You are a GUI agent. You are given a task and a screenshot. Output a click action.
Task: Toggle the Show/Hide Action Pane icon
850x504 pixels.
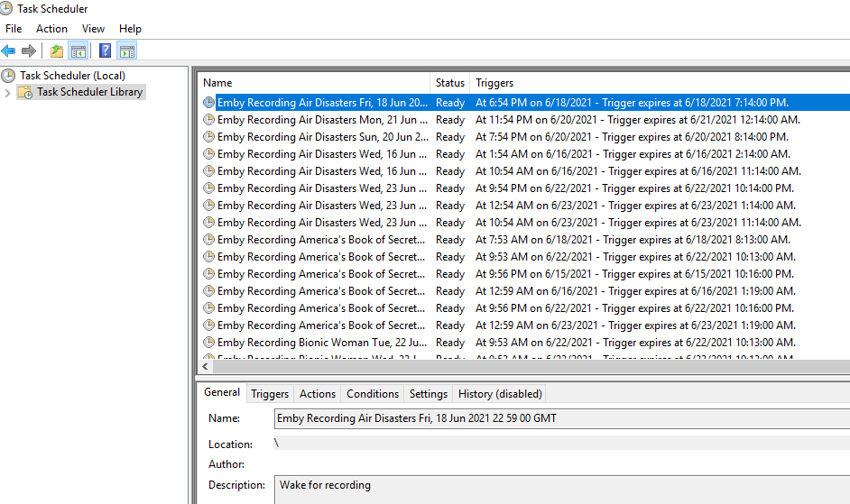point(127,50)
